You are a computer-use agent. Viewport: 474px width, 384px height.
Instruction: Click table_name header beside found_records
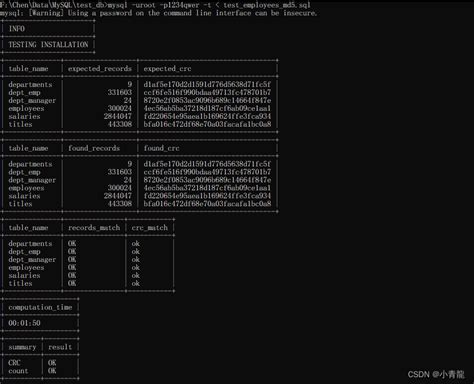coord(28,148)
